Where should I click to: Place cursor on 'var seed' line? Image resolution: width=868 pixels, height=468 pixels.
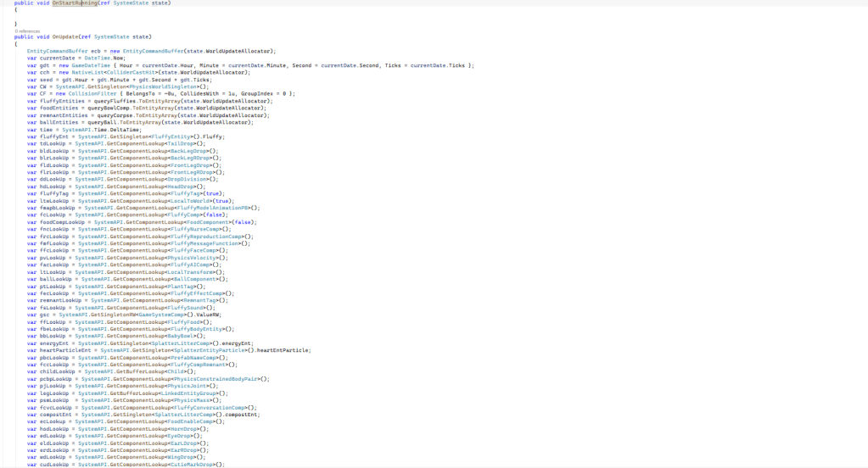pyautogui.click(x=119, y=80)
